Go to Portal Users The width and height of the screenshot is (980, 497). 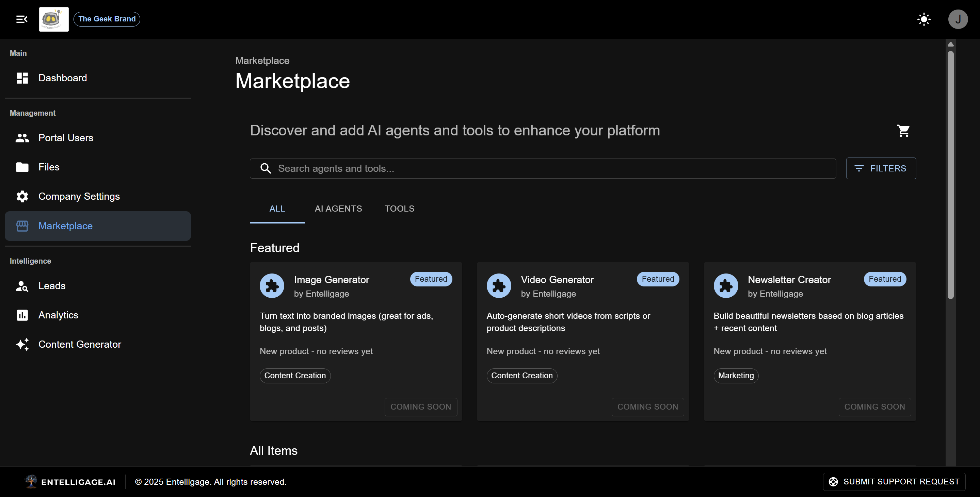pos(98,138)
